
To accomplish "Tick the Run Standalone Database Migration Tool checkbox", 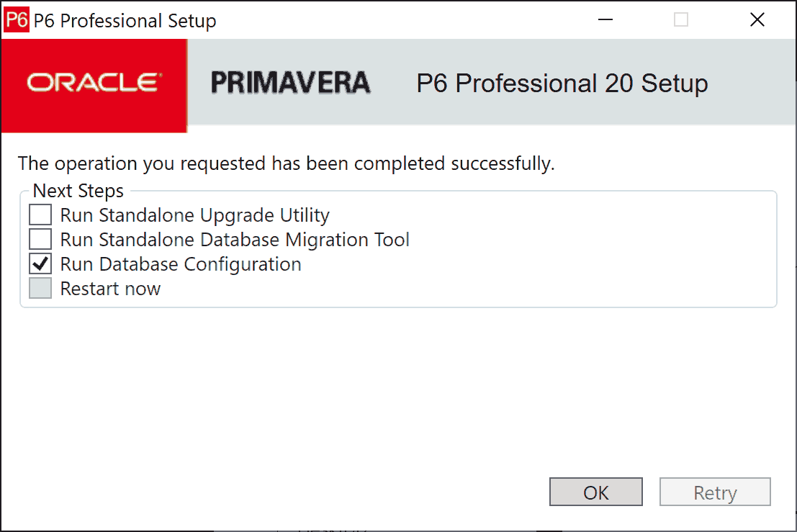I will pos(40,240).
